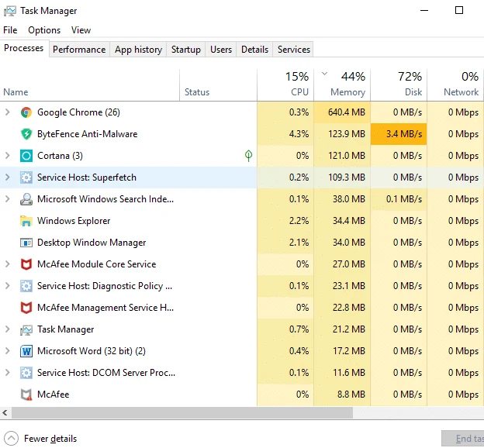Viewport: 484px width, 448px height.
Task: Minimize the Task Manager window
Action: click(424, 10)
